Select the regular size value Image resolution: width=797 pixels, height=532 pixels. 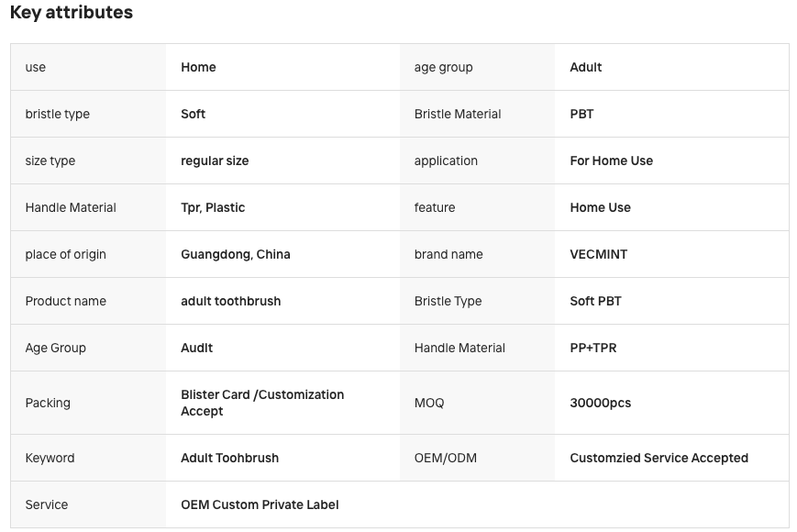[215, 161]
